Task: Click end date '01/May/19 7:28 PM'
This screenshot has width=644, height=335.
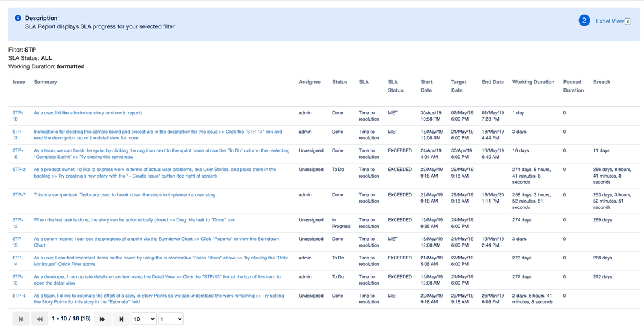Action: coord(493,116)
